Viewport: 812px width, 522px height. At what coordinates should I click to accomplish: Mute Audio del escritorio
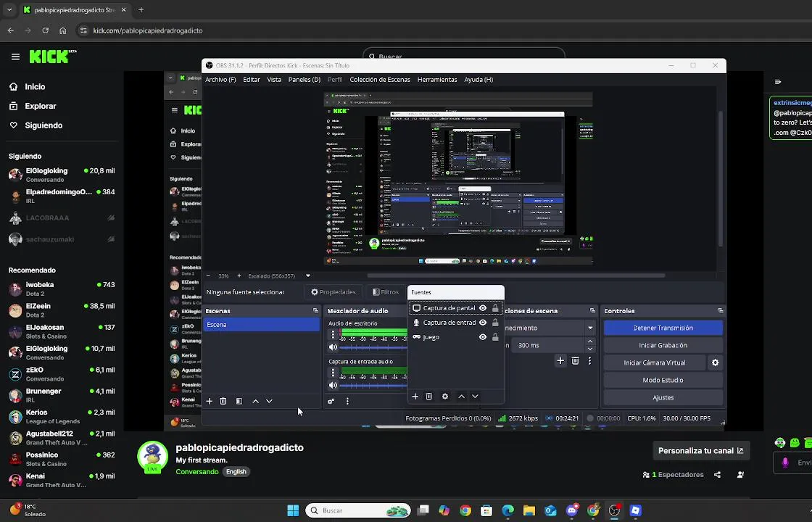(333, 347)
